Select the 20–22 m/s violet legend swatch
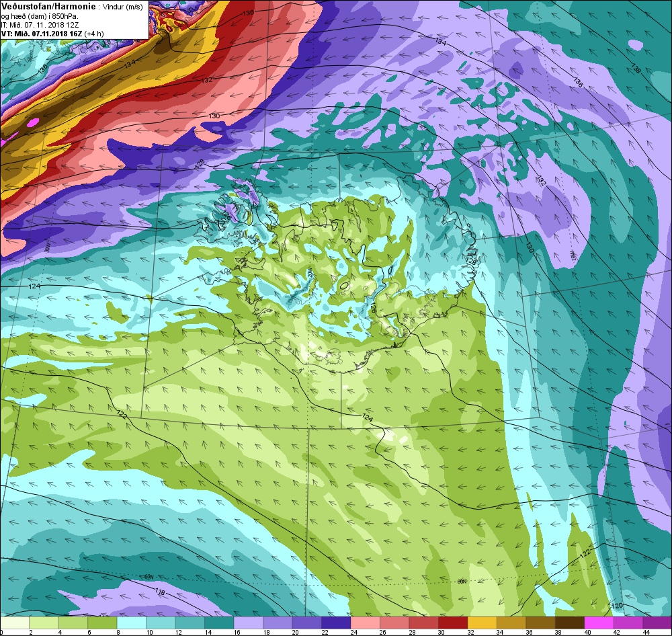 pos(306,623)
